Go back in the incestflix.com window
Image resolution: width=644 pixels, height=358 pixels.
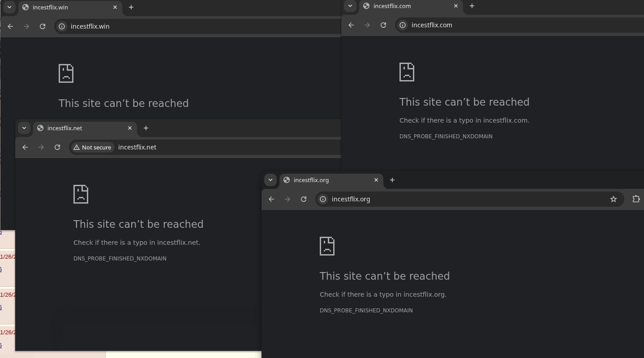[351, 25]
